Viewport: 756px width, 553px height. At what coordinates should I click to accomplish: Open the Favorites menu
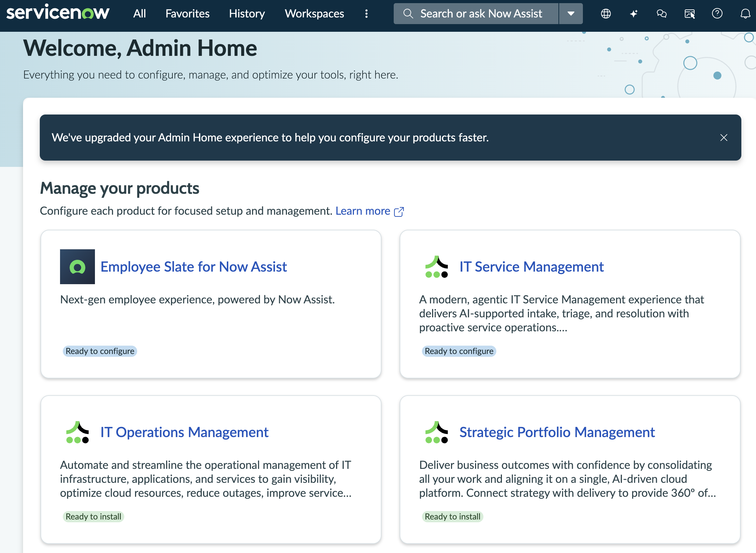pos(187,14)
